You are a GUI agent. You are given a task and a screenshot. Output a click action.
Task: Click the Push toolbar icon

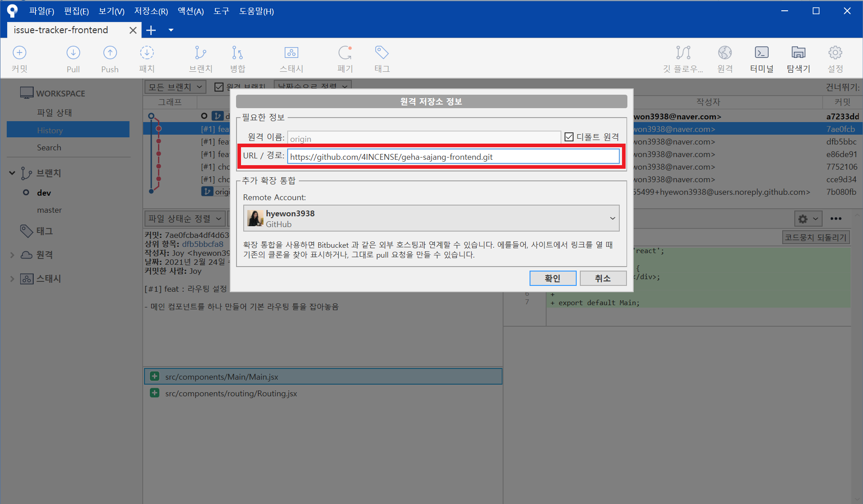pyautogui.click(x=110, y=58)
